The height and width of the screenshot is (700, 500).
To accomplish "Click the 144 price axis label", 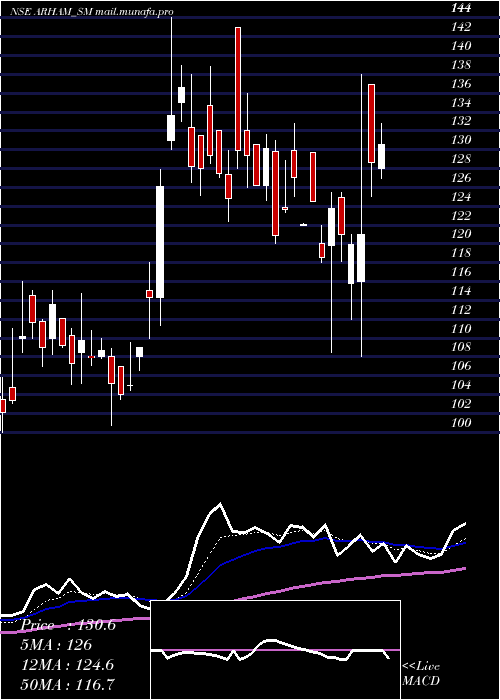I will point(461,8).
